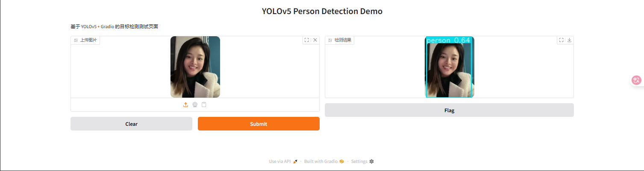The image size is (644, 171).
Task: Expand uploaded image to fullscreen
Action: coord(306,40)
